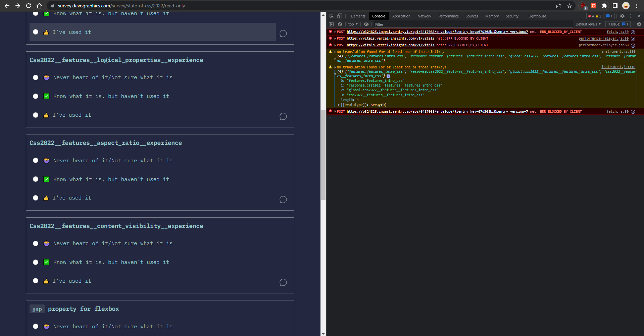Go back with the browser back arrow
644x336 pixels.
[7, 6]
